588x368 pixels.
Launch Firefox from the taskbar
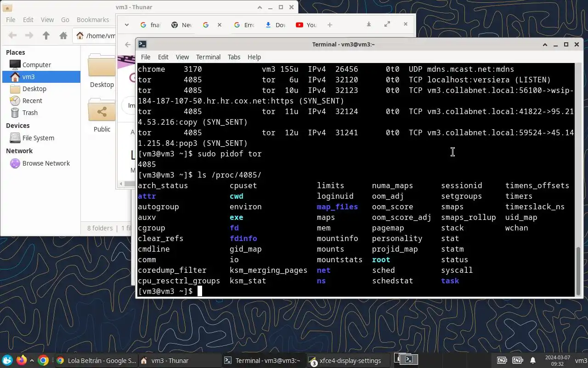point(21,360)
